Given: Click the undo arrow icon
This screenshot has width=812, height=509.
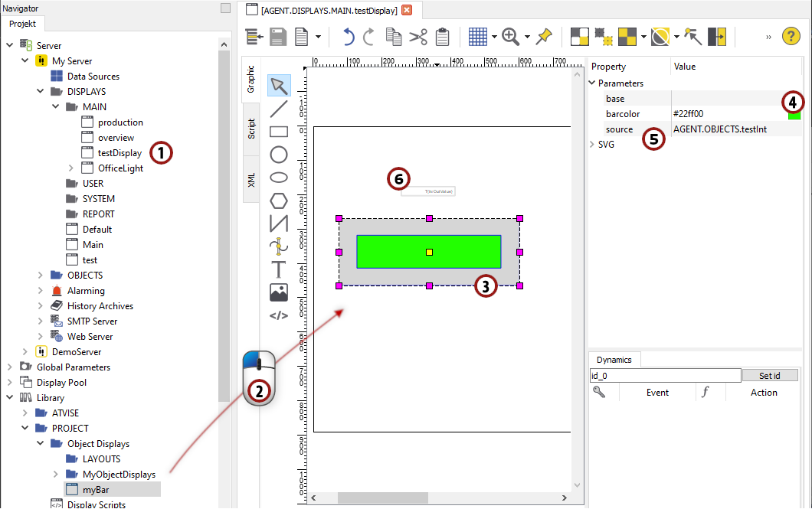Looking at the screenshot, I should (349, 37).
